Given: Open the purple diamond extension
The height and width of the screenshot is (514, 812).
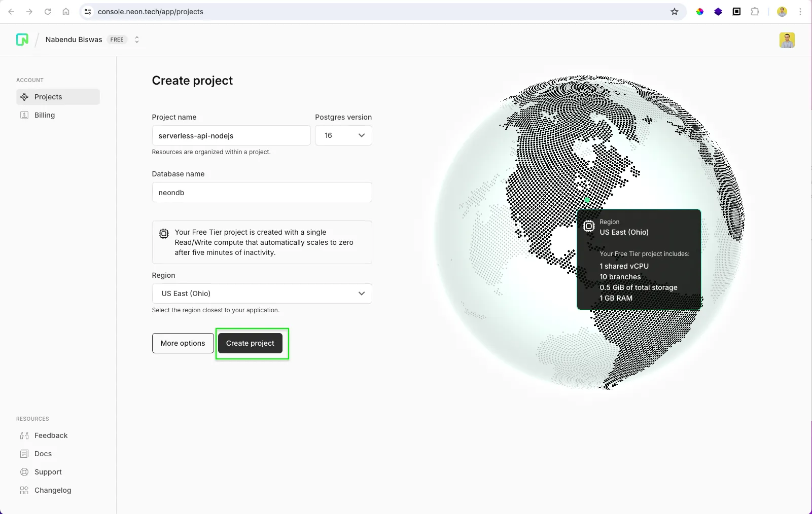Looking at the screenshot, I should (x=718, y=12).
